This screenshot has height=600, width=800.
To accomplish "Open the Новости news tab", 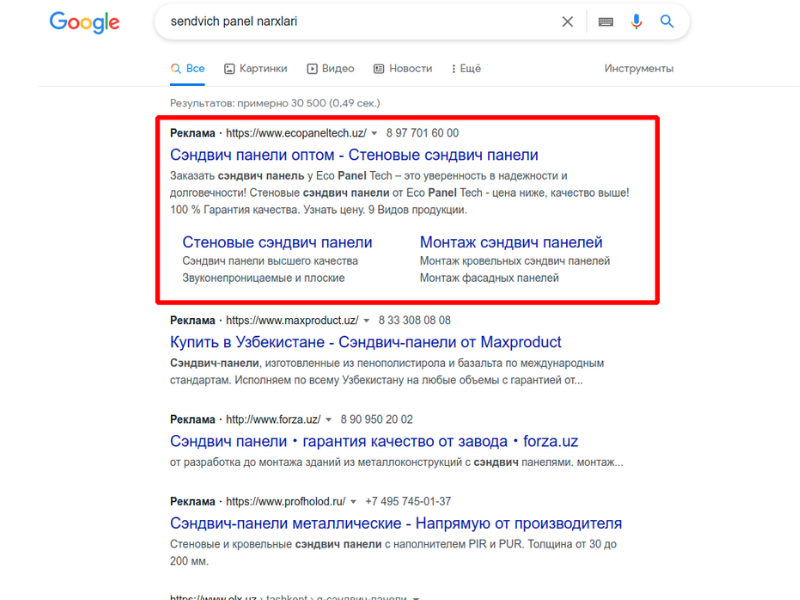I will tap(403, 68).
